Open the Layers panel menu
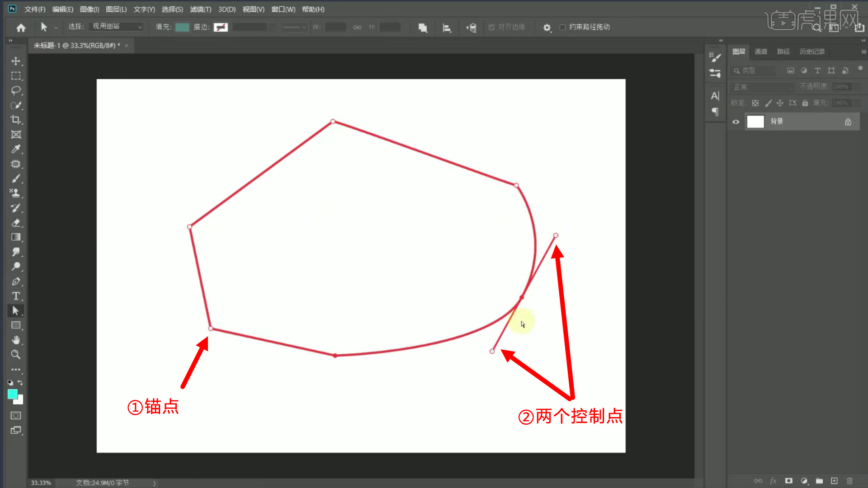Screen dimensions: 868x488 (863, 52)
